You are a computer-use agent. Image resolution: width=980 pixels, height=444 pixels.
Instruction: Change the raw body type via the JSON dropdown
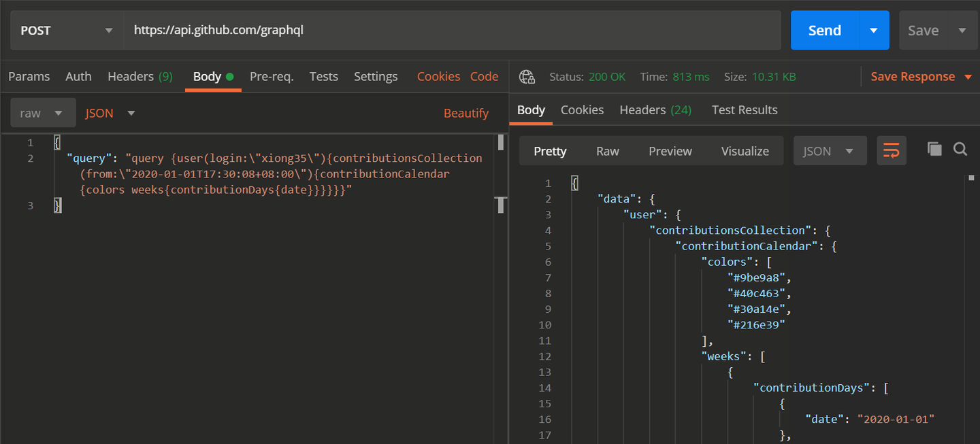[110, 113]
